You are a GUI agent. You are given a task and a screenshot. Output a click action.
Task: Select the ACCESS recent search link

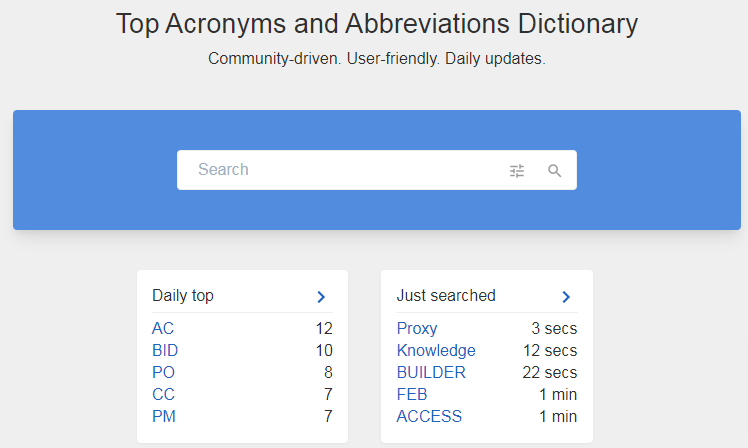(x=429, y=416)
